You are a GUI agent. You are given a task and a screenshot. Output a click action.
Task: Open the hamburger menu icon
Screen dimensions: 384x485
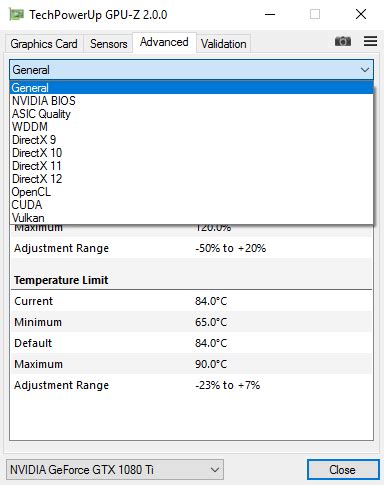point(370,41)
